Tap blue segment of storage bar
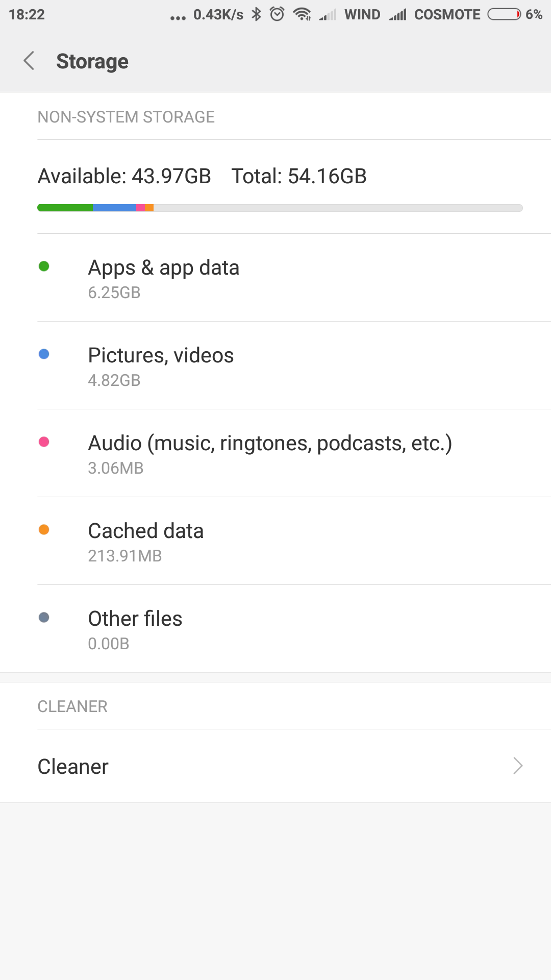This screenshot has height=980, width=551. [115, 208]
